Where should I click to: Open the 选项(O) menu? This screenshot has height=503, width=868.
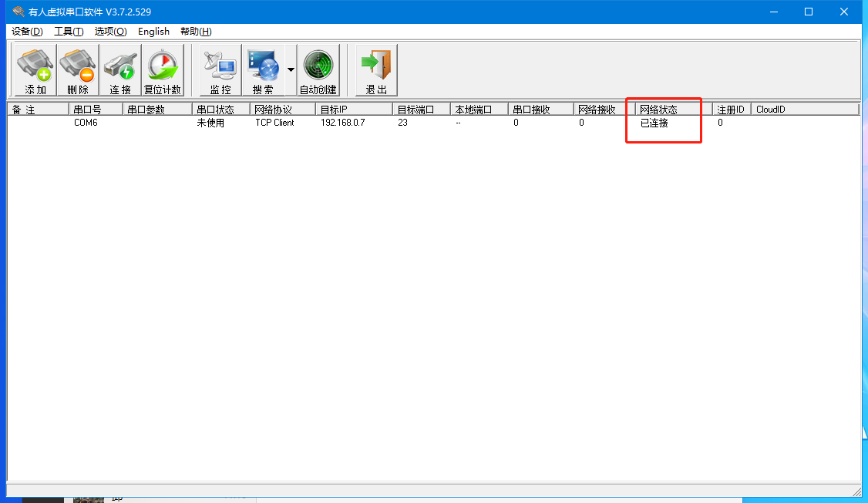pyautogui.click(x=110, y=32)
